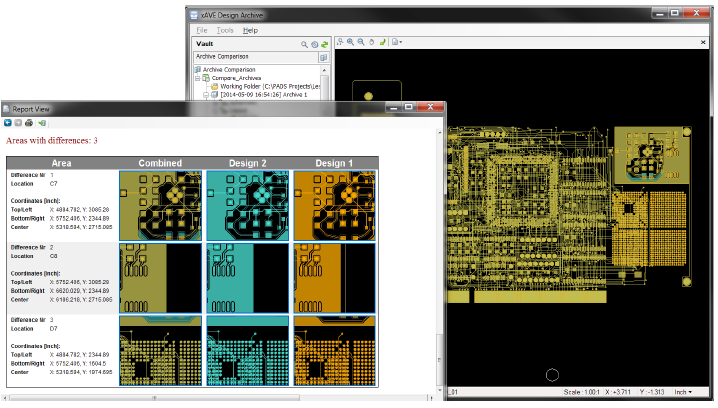Screen dimensions: 718x408
Task: Click Design 2 thumbnail for Difference 1
Action: (248, 206)
